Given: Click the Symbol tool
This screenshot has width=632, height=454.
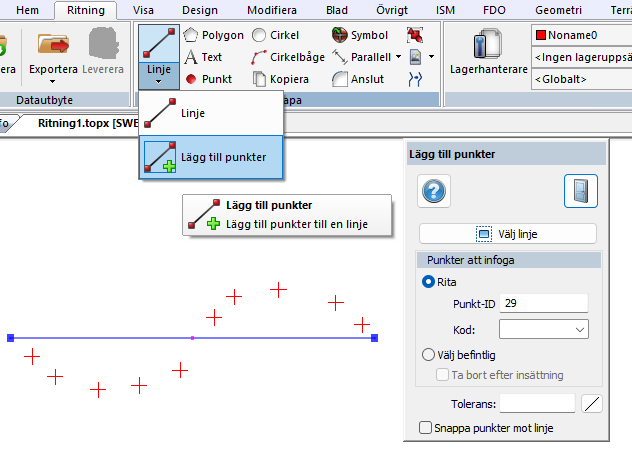Looking at the screenshot, I should click(360, 35).
